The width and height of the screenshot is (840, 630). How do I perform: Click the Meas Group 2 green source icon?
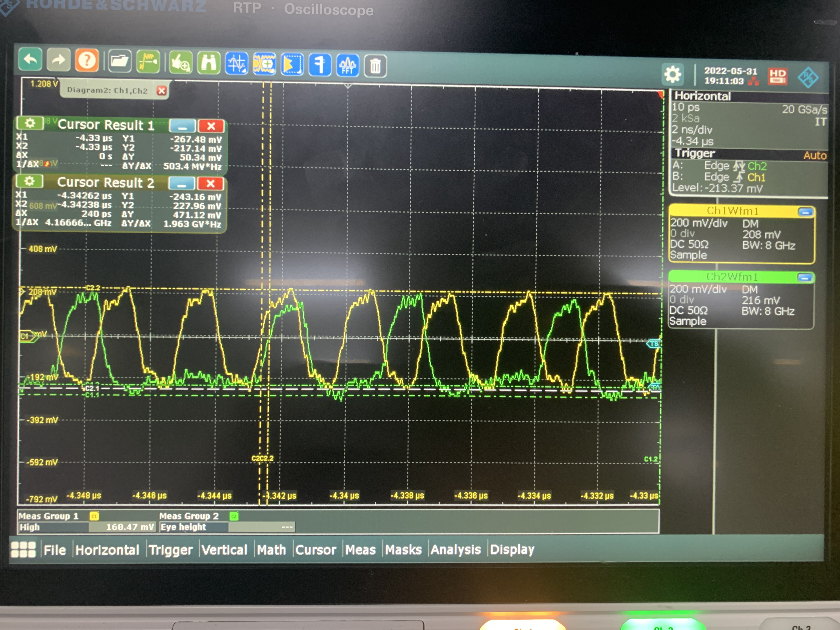(234, 516)
